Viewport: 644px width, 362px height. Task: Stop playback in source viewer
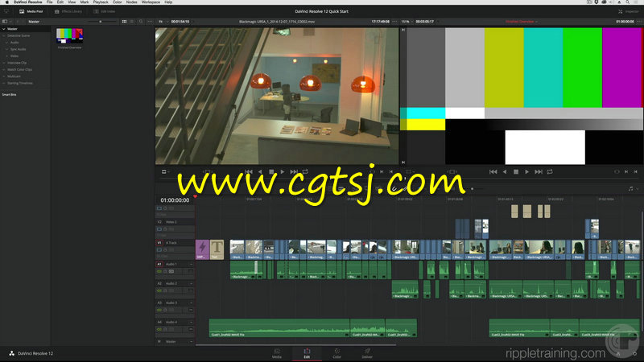(271, 172)
